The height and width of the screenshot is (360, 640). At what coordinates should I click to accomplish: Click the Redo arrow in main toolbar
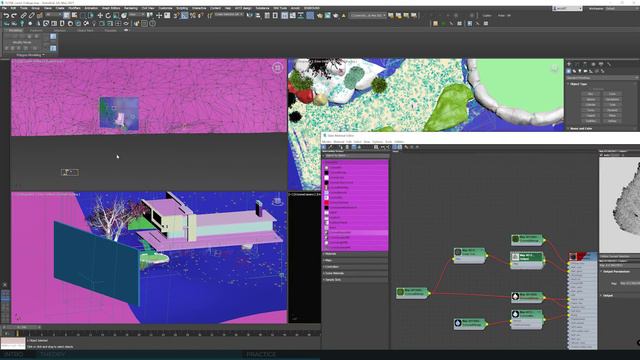(14, 16)
